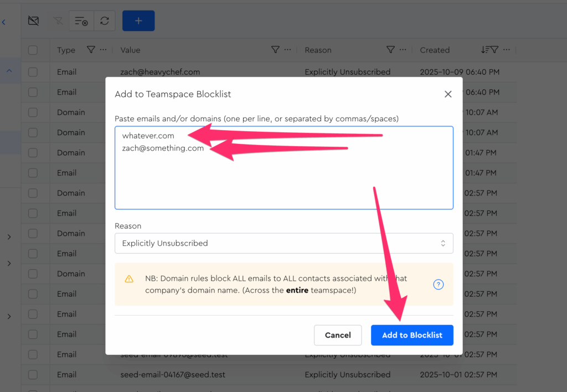Collapse the expanded sidebar section chevron
The height and width of the screenshot is (392, 567).
click(9, 71)
